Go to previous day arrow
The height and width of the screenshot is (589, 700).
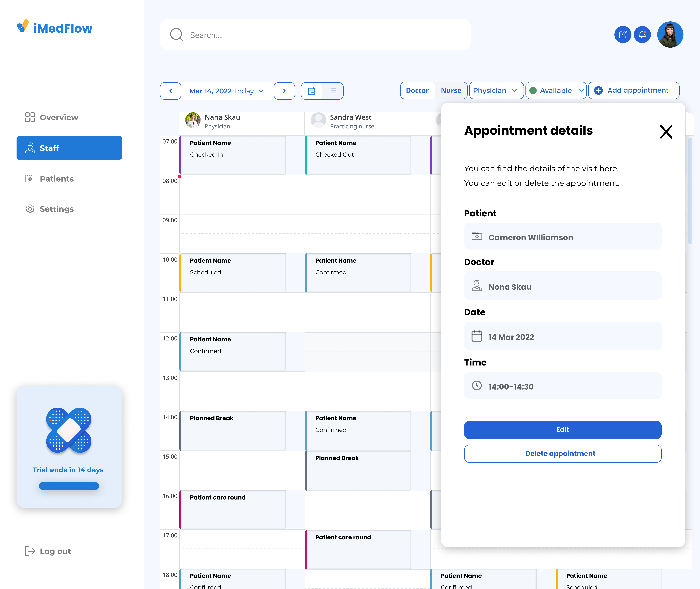pos(171,91)
